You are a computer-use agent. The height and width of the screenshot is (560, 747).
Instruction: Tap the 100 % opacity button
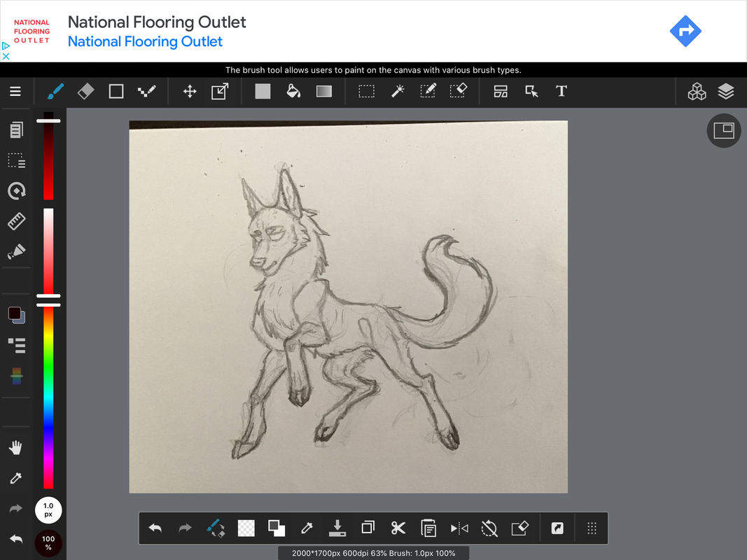[48, 543]
